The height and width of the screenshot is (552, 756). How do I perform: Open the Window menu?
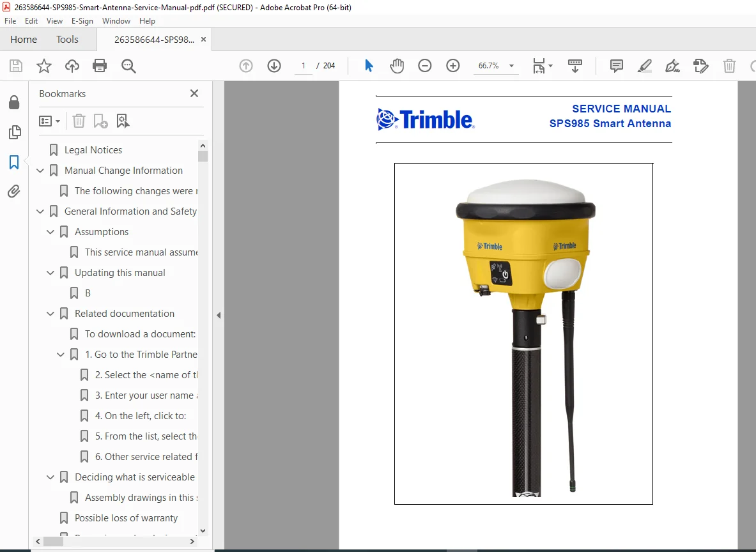coord(116,20)
